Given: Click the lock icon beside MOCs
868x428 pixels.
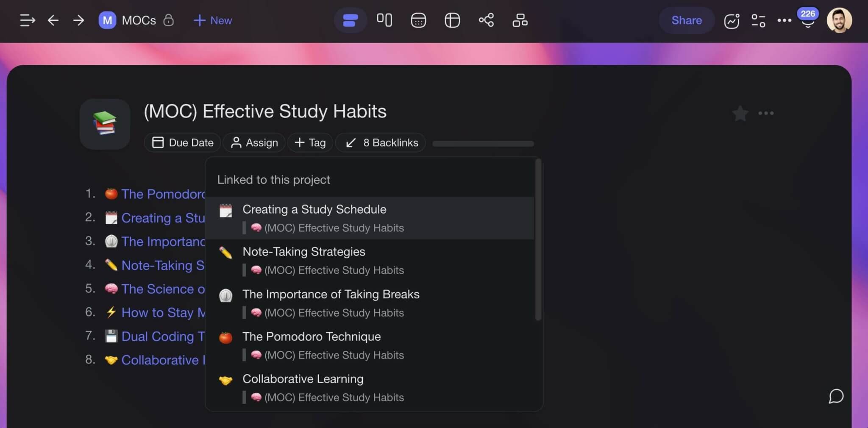Looking at the screenshot, I should point(168,20).
